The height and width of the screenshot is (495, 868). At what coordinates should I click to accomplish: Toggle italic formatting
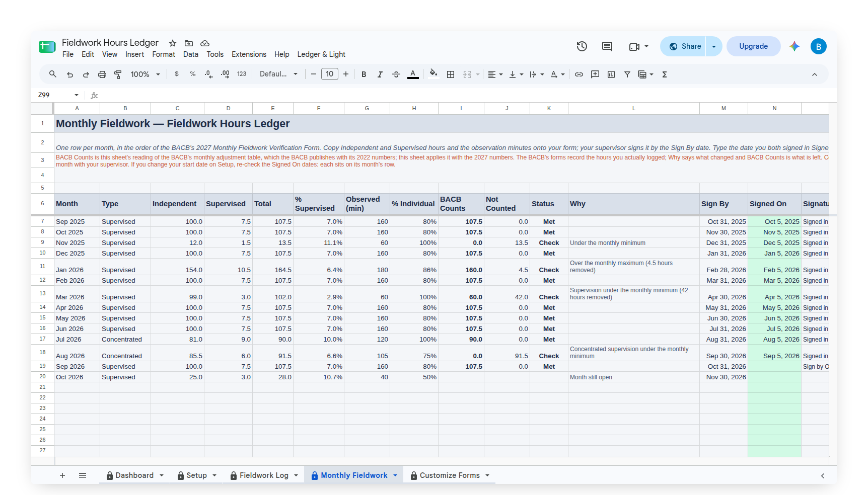(380, 74)
